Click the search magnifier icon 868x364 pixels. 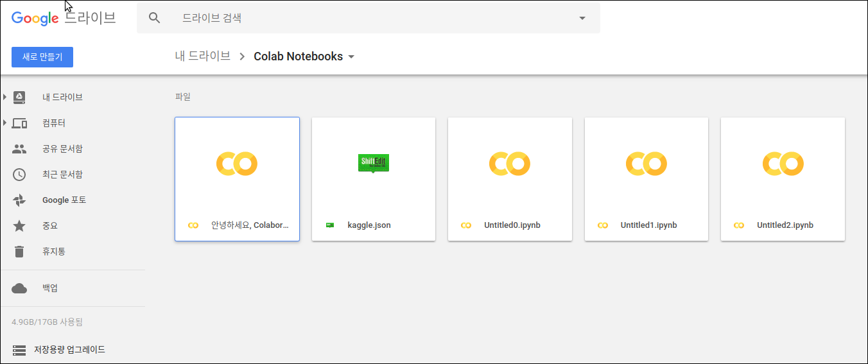(154, 18)
